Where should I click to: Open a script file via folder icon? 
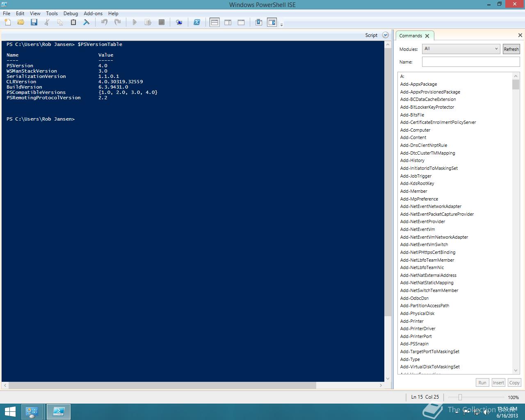[x=21, y=22]
